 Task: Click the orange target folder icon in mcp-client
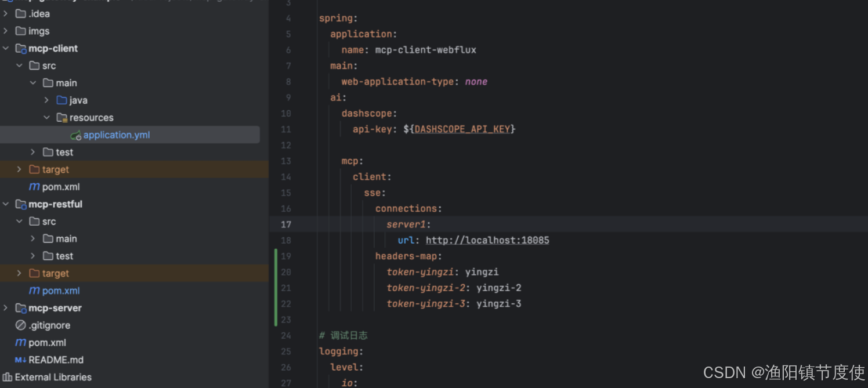(x=34, y=169)
